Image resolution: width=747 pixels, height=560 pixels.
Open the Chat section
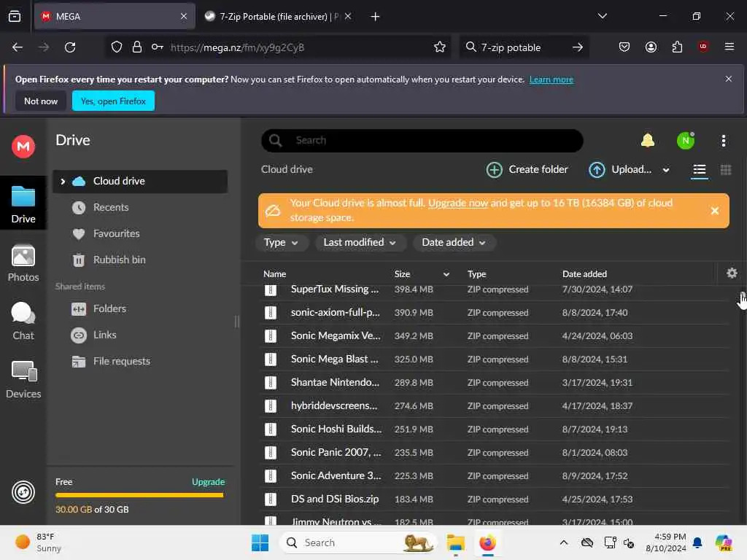(x=23, y=322)
